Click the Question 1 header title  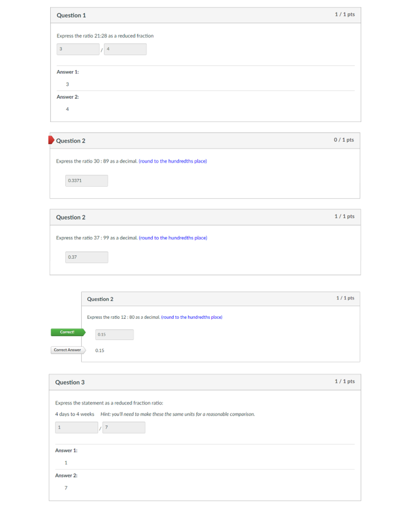(71, 15)
